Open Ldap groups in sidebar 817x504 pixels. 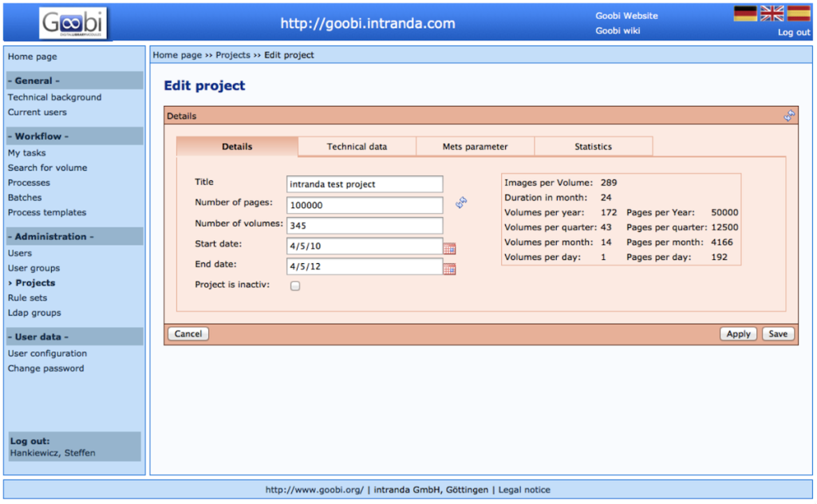tap(34, 313)
